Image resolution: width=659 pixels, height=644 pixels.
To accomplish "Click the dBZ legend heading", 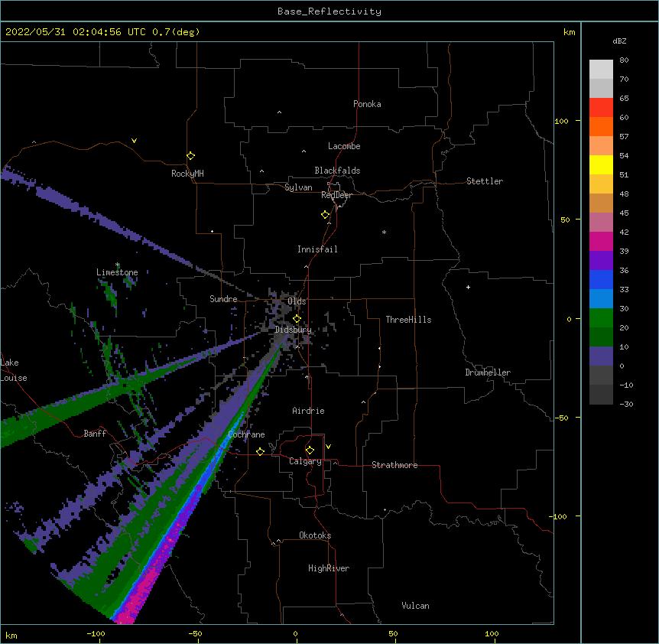I will (x=619, y=41).
